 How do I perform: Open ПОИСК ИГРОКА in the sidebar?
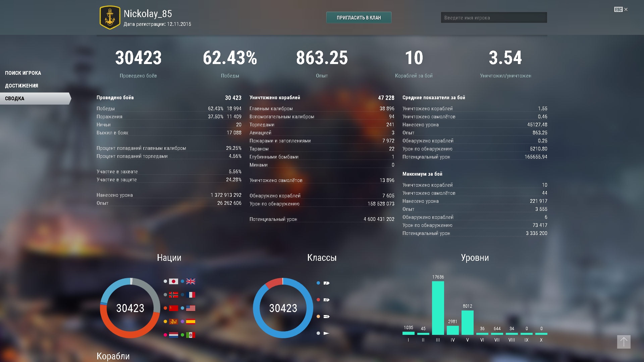click(x=23, y=73)
